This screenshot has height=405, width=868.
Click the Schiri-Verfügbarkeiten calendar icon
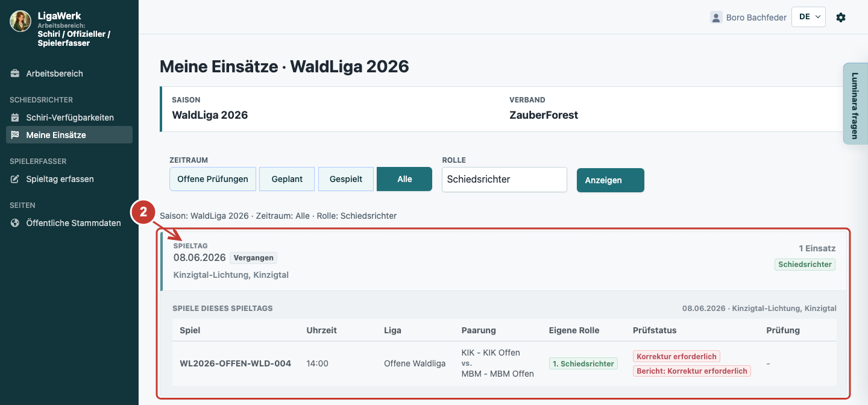pyautogui.click(x=15, y=118)
